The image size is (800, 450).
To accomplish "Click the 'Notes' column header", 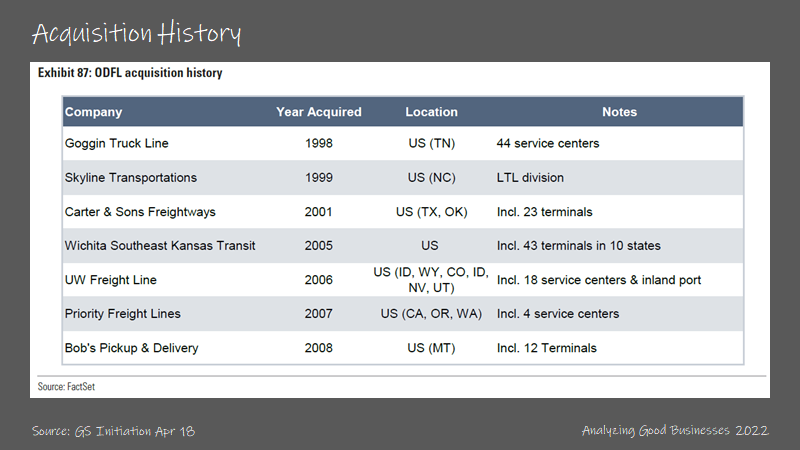I will [x=619, y=112].
